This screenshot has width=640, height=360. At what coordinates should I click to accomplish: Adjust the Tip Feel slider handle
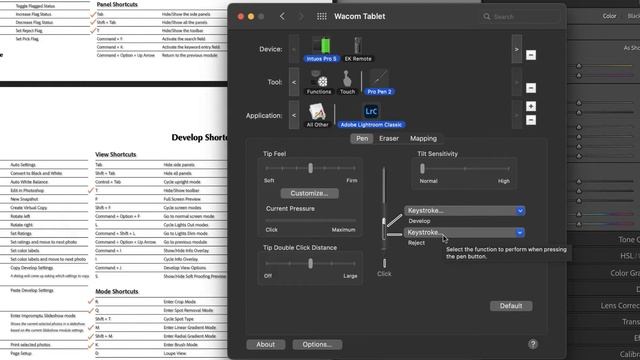pos(310,168)
